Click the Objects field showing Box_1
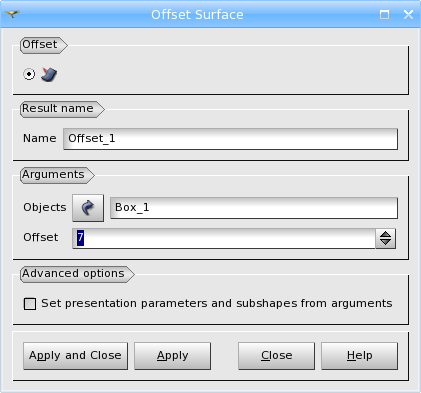Screen dimensions: 421x393 coord(254,208)
